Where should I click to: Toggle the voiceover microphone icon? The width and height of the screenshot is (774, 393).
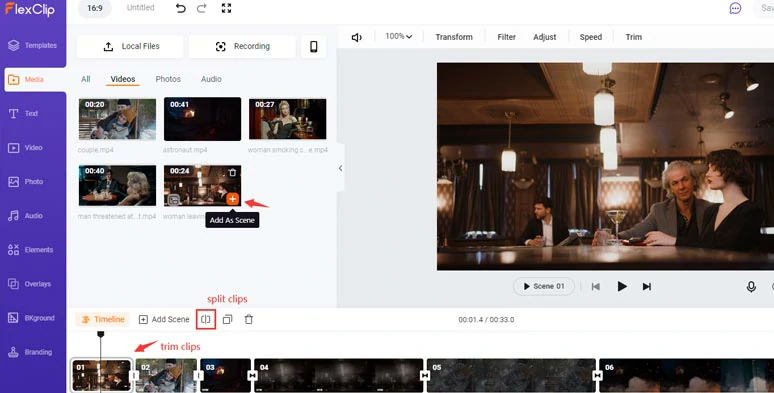pos(751,286)
